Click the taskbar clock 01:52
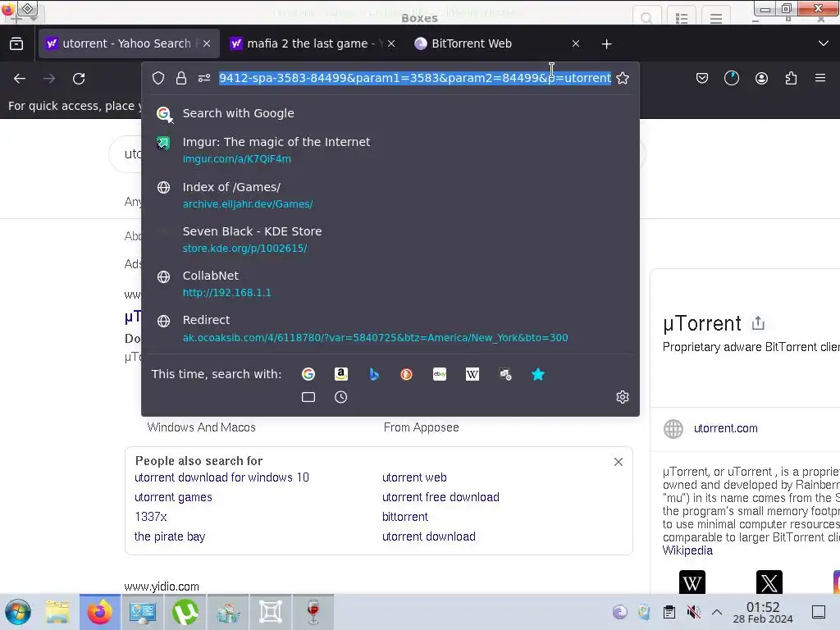 pos(763,612)
